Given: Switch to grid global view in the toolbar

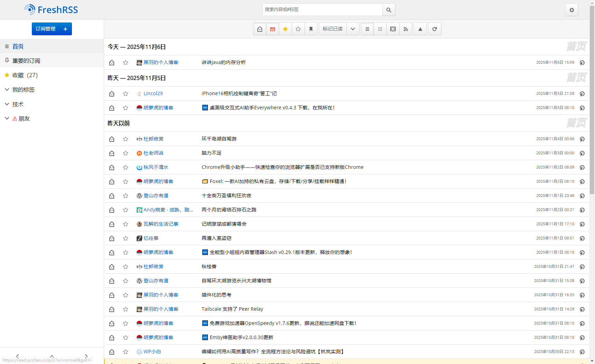Looking at the screenshot, I should click(x=380, y=29).
